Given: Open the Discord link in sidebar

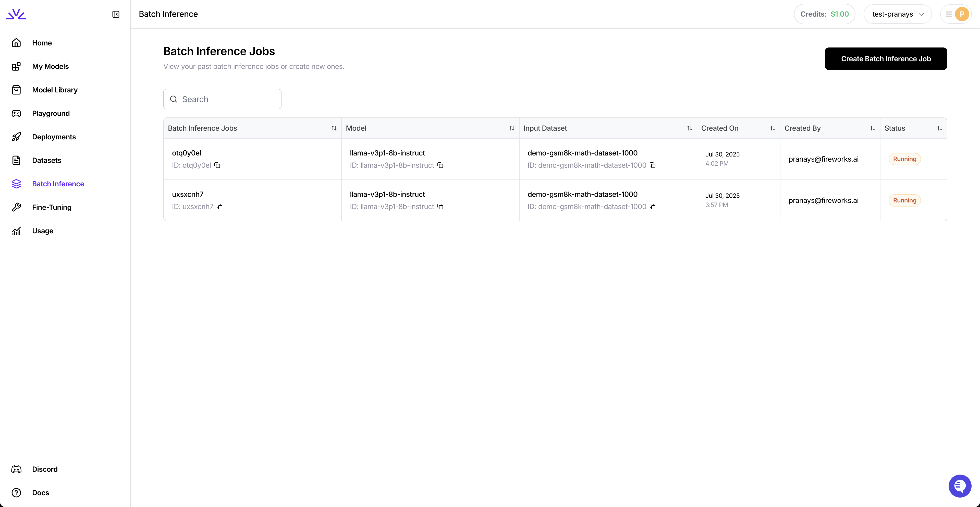Looking at the screenshot, I should (44, 469).
